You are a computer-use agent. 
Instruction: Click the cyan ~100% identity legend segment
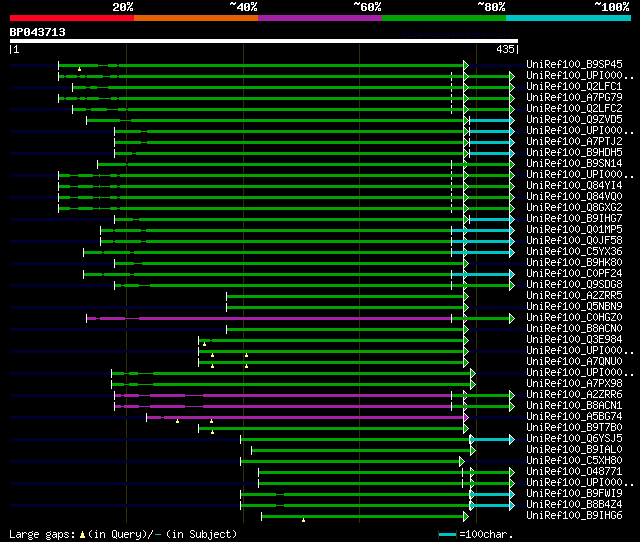[x=569, y=18]
